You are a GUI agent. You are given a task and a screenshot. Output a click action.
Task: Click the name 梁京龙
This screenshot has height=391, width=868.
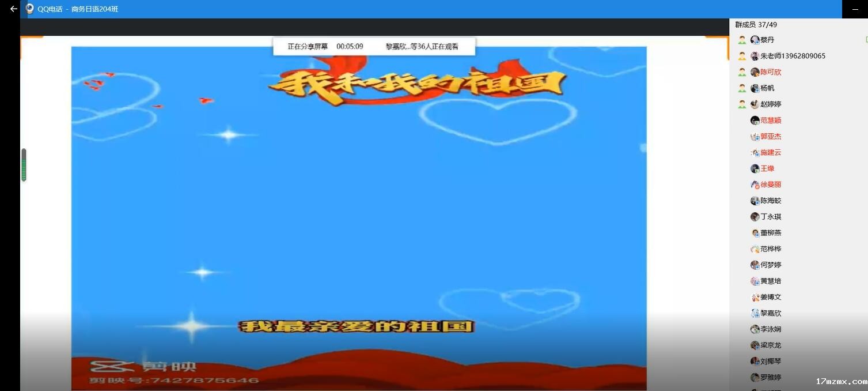coord(771,345)
